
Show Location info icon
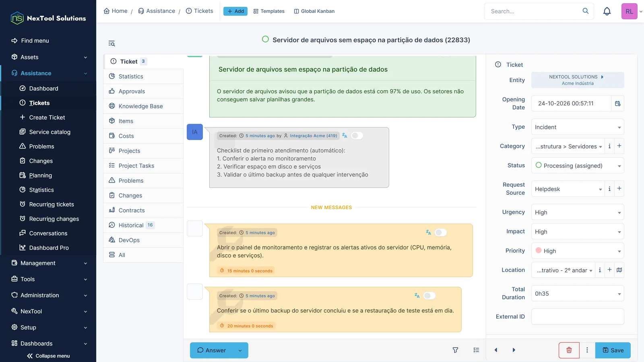[600, 270]
